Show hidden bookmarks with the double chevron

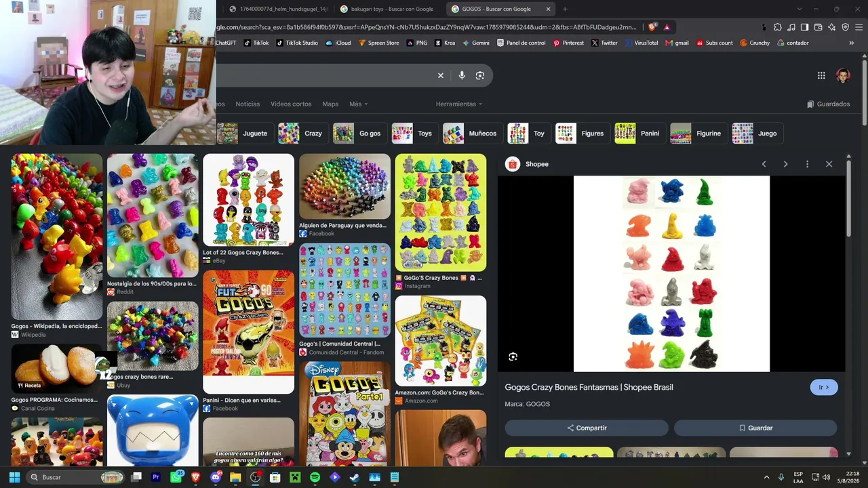click(852, 43)
